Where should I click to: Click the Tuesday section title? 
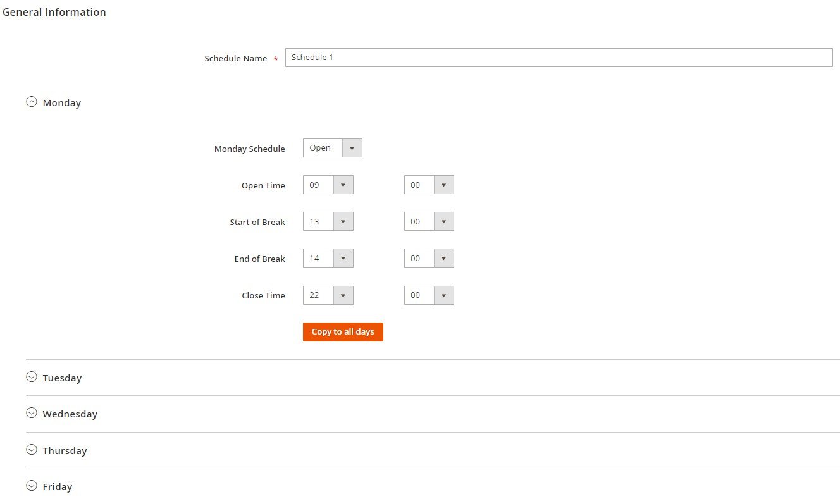click(x=62, y=378)
